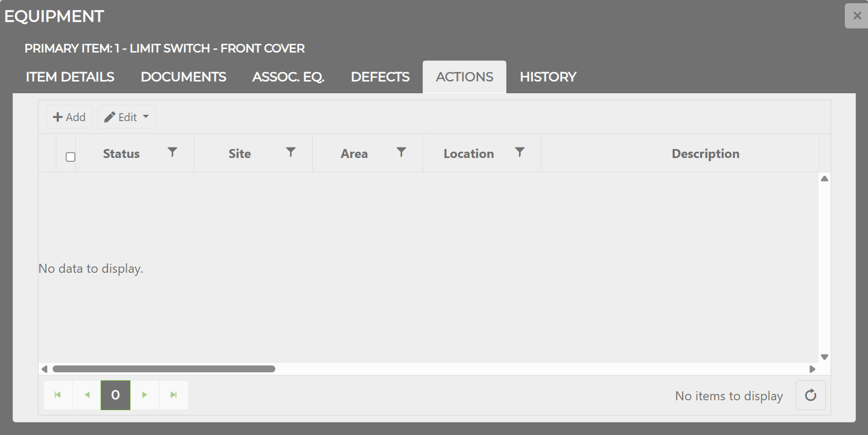Select current page number 0
The image size is (868, 435).
point(116,395)
